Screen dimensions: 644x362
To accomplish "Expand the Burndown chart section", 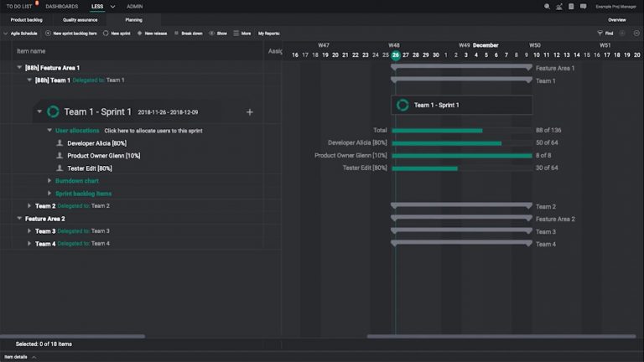I will (x=49, y=181).
